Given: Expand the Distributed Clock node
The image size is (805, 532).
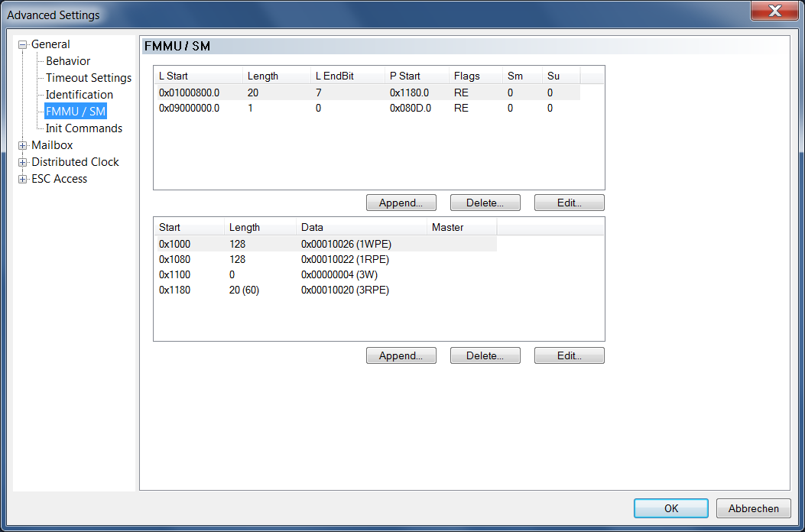Looking at the screenshot, I should pos(22,162).
